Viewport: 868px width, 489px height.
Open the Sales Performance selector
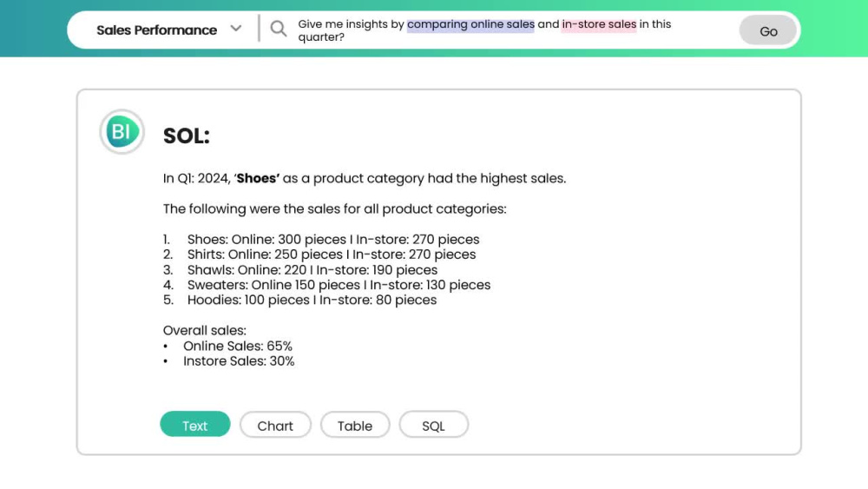pyautogui.click(x=169, y=30)
